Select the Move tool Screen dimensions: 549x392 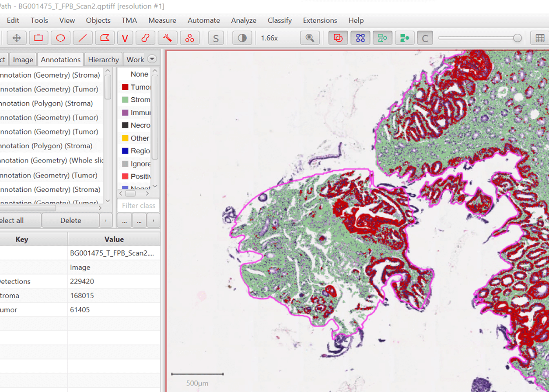click(16, 38)
